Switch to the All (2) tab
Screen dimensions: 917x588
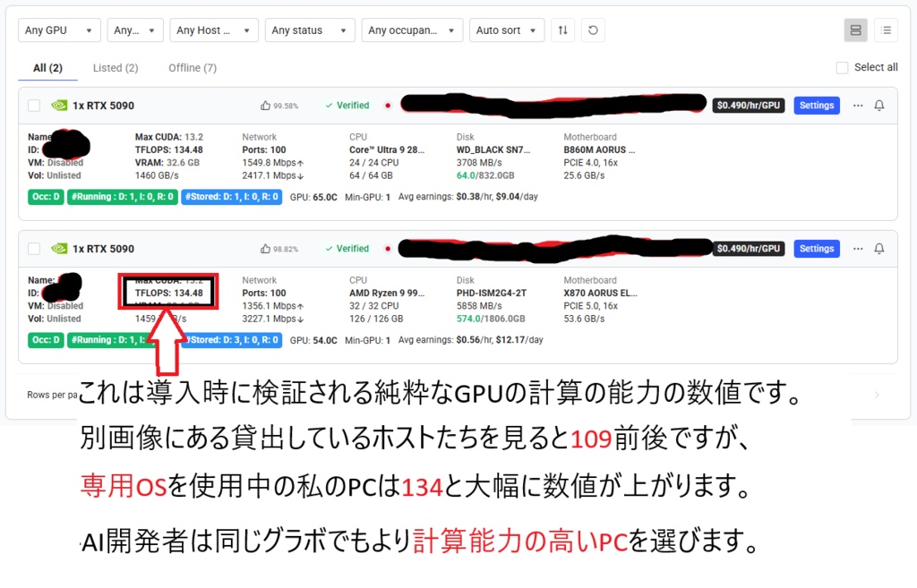click(x=48, y=68)
